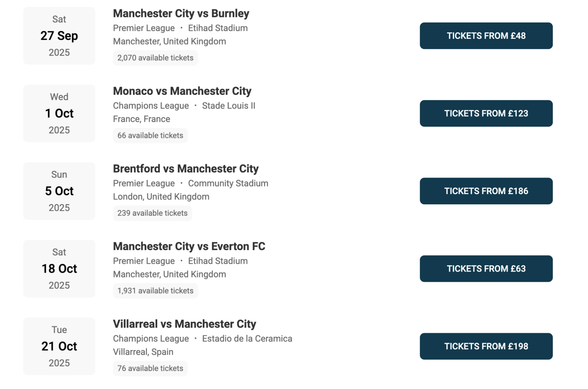Click the 76 available tickets label
The image size is (588, 389).
click(x=150, y=368)
